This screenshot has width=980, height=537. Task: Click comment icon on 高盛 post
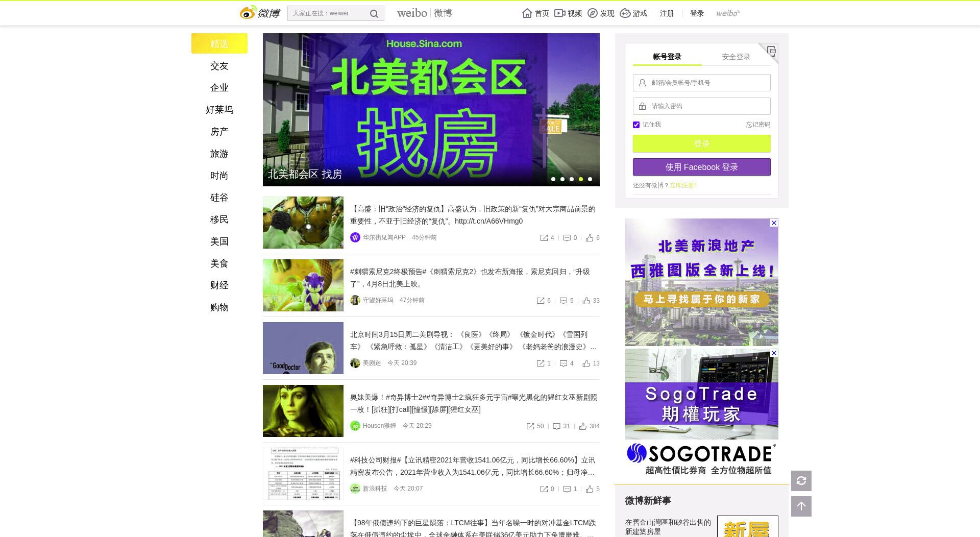(567, 238)
